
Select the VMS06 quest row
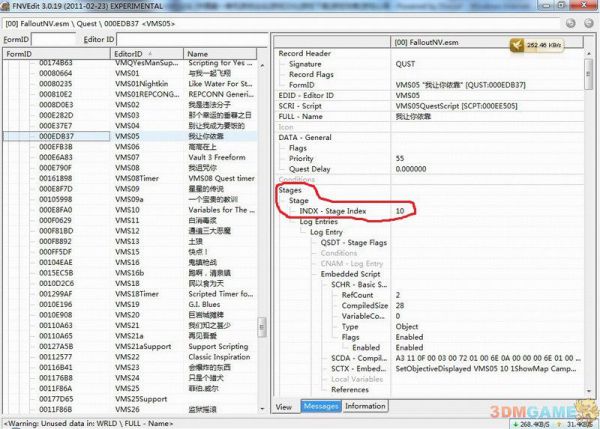pyautogui.click(x=130, y=147)
